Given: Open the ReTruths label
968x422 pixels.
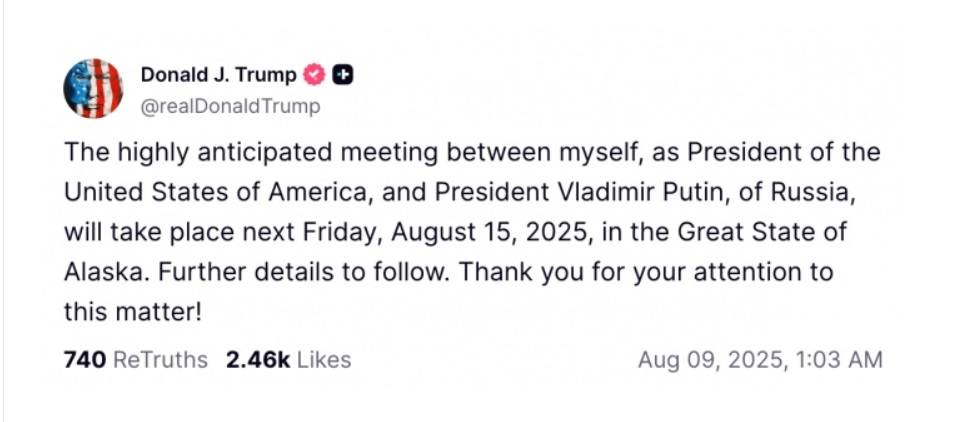Looking at the screenshot, I should pos(161,360).
